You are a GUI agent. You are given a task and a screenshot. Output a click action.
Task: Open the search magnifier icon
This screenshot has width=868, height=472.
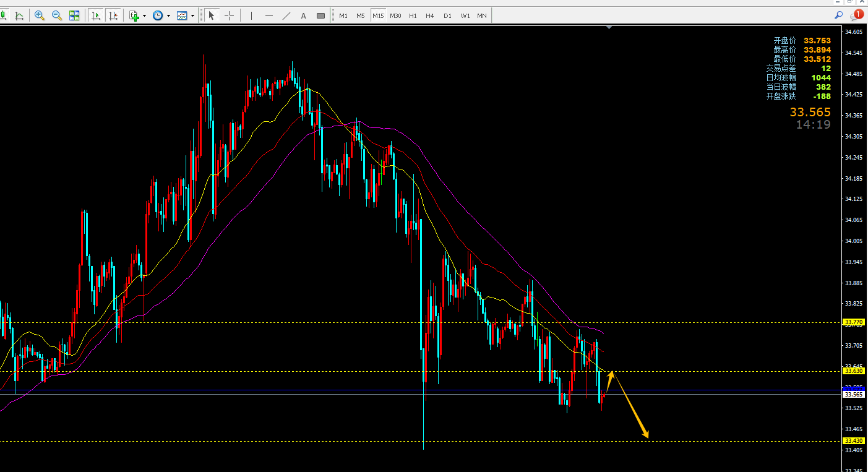(839, 15)
